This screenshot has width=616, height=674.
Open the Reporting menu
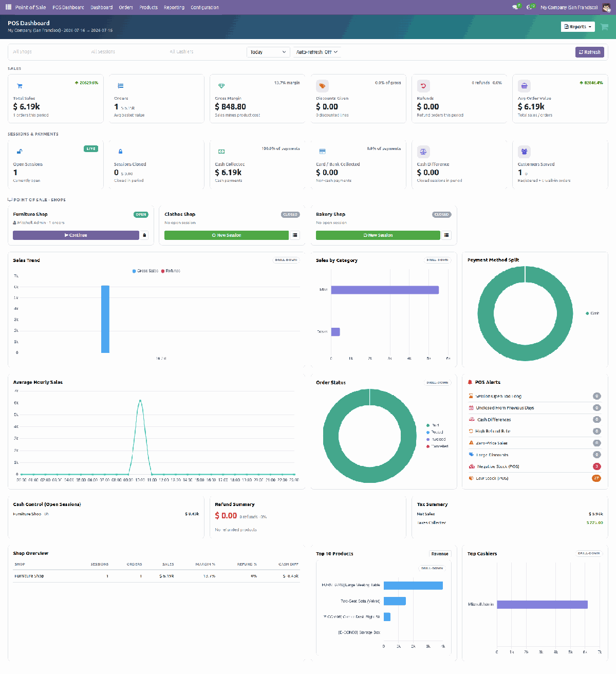click(x=174, y=7)
